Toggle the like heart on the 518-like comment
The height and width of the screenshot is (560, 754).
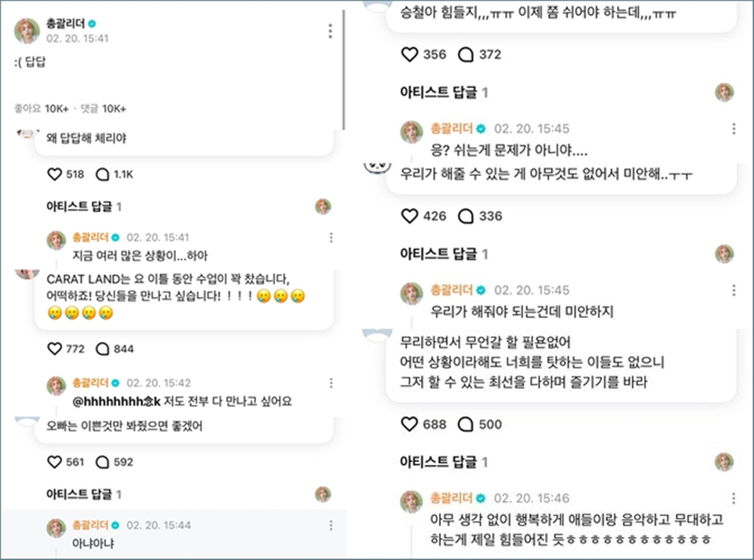click(53, 174)
